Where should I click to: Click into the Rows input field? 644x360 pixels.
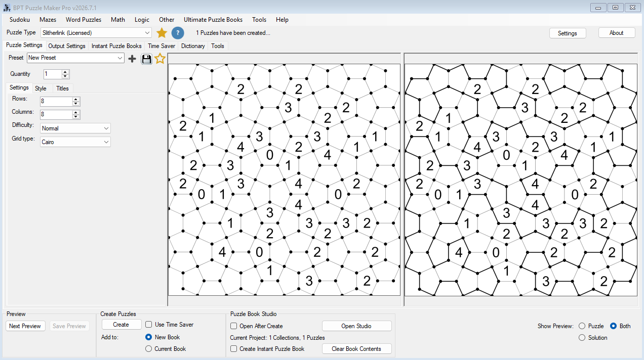56,102
